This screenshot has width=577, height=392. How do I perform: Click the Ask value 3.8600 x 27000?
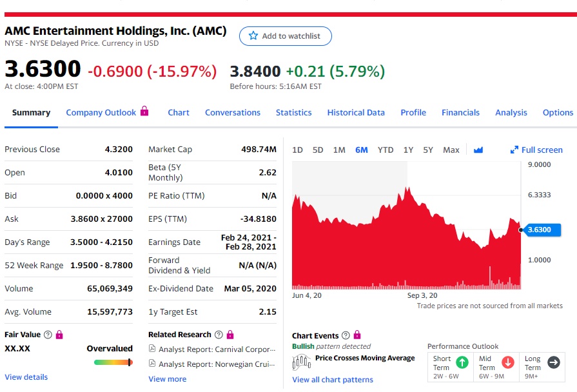tap(102, 219)
